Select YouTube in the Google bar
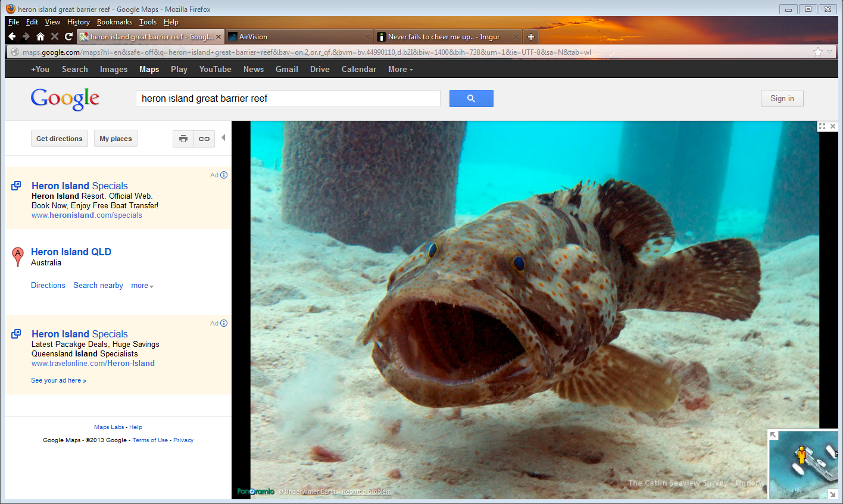Viewport: 843px width, 504px height. pos(216,70)
